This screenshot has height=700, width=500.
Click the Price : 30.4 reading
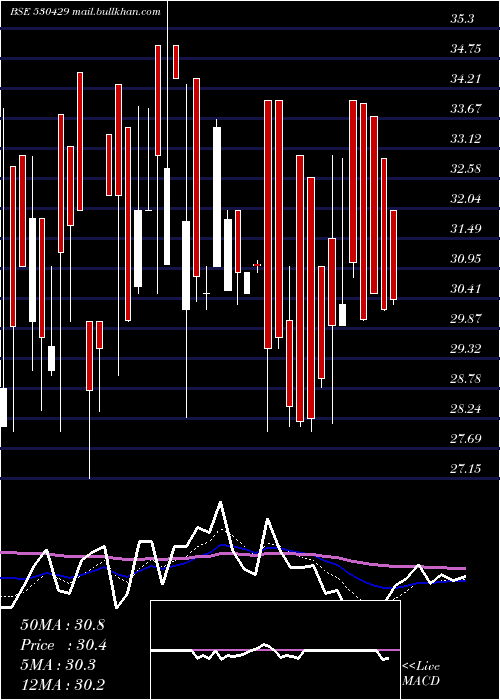click(x=63, y=645)
